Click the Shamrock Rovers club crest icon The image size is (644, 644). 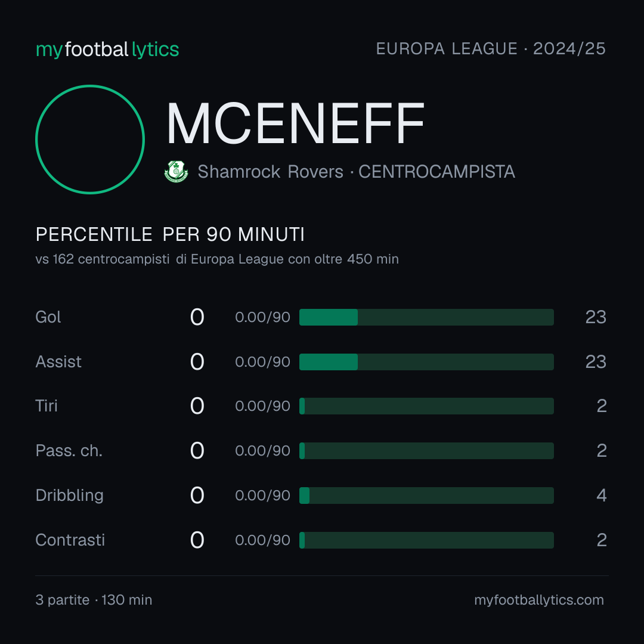pyautogui.click(x=176, y=171)
